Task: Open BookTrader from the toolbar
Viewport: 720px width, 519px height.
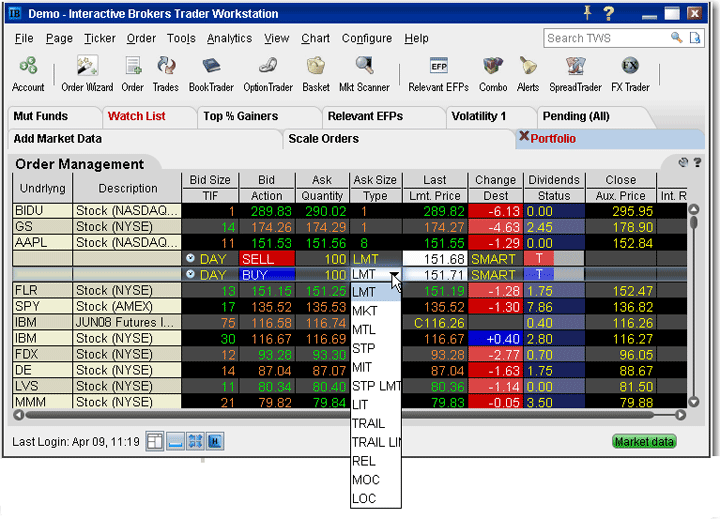Action: tap(211, 74)
